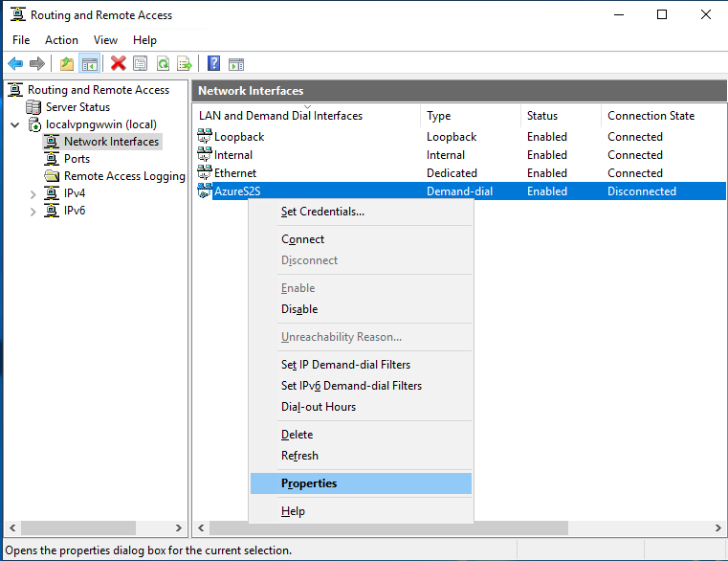728x561 pixels.
Task: Open the blue question mark Help icon
Action: 213,64
